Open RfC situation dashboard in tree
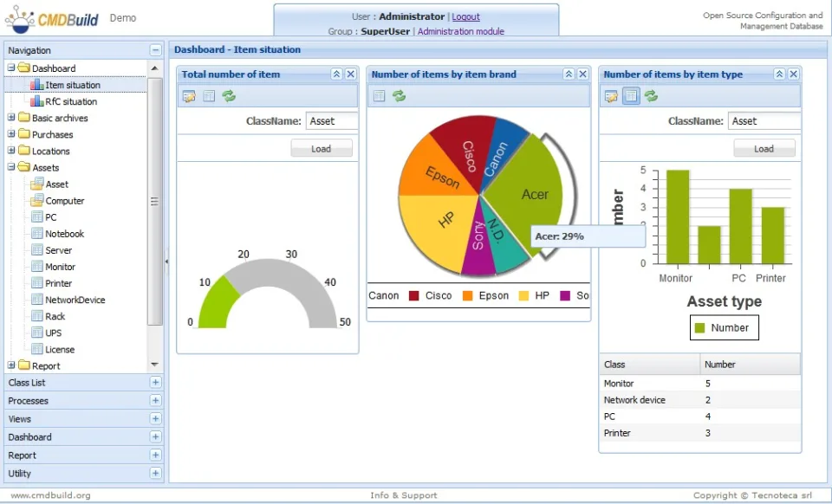 [71, 101]
